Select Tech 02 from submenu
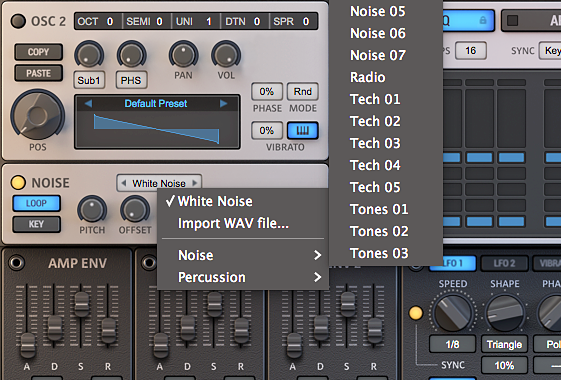The image size is (561, 380). coord(386,121)
